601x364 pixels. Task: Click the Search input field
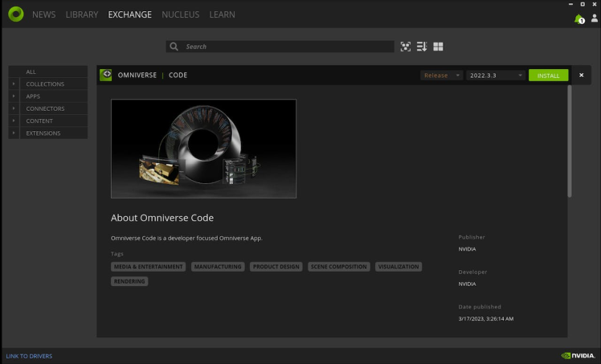pos(280,47)
